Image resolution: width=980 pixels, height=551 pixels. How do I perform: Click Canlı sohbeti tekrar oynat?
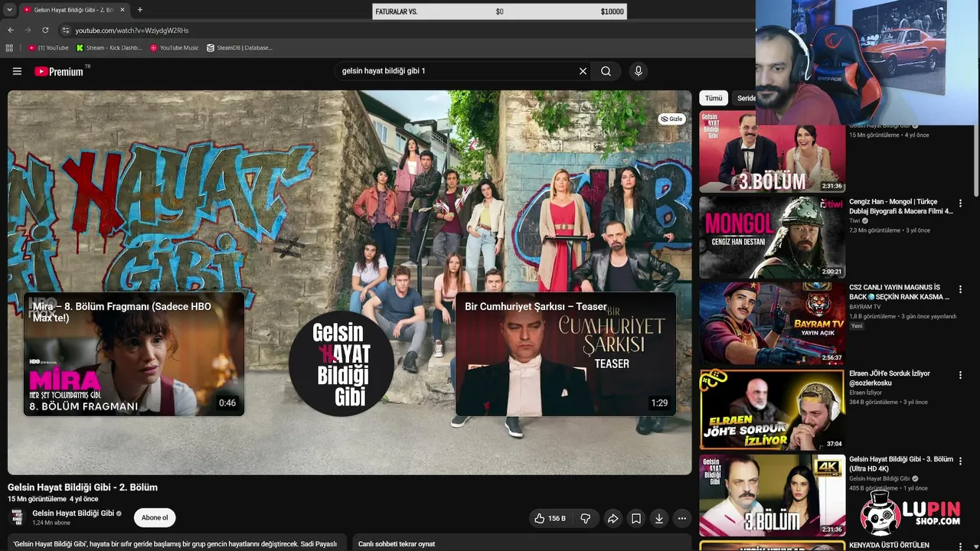pos(397,544)
